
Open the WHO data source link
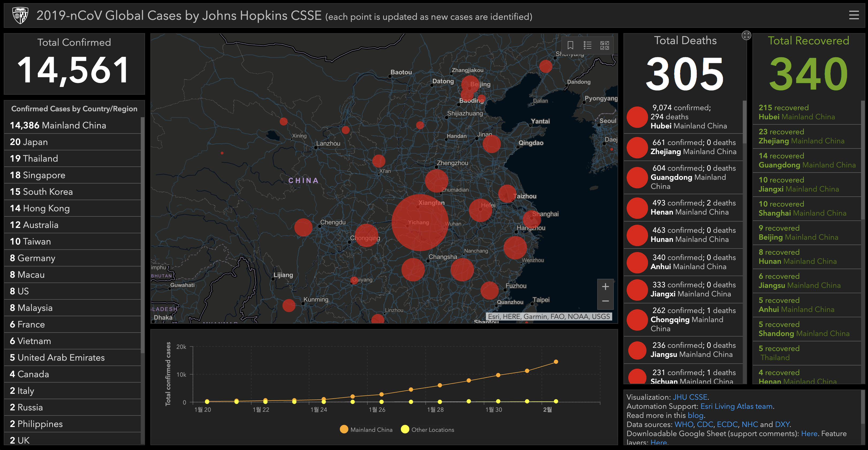coord(684,424)
